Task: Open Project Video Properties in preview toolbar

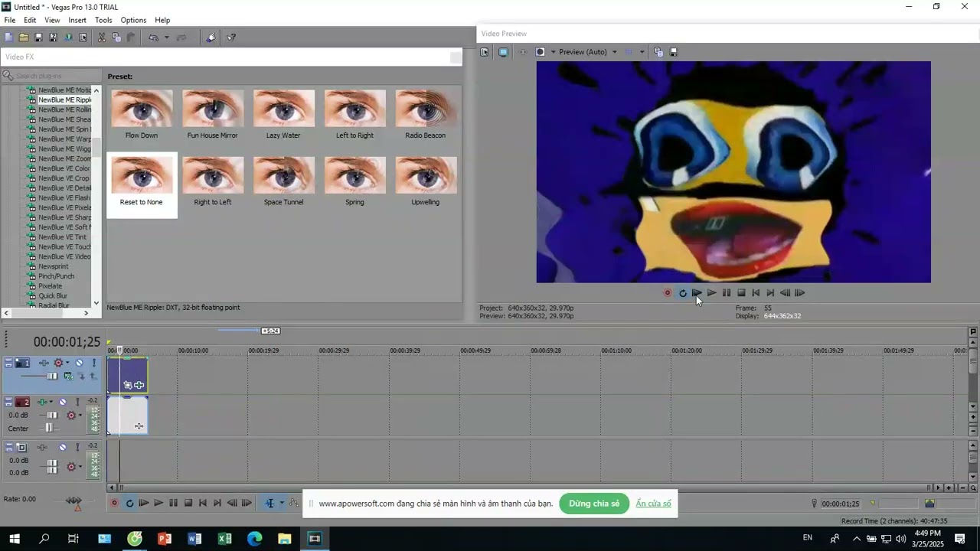Action: click(x=485, y=52)
